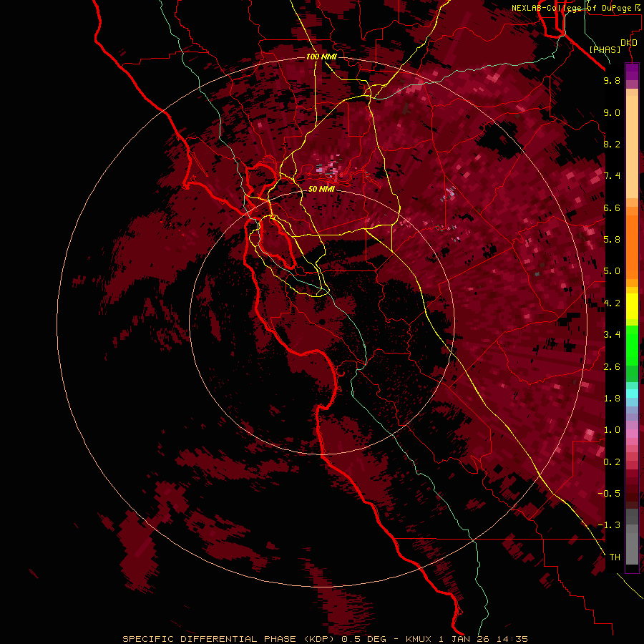Select the yellow segment of the color bar
This screenshot has width=644, height=644.
click(x=632, y=306)
